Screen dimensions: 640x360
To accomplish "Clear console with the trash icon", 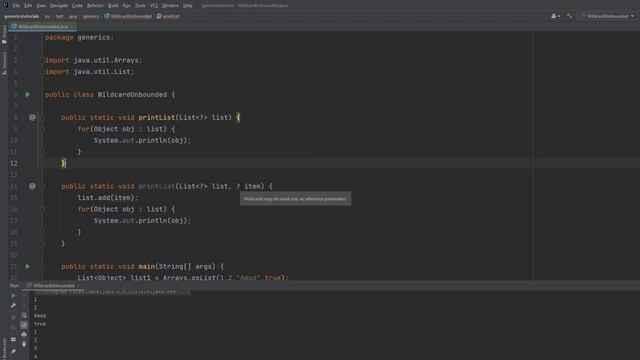I will (x=24, y=344).
